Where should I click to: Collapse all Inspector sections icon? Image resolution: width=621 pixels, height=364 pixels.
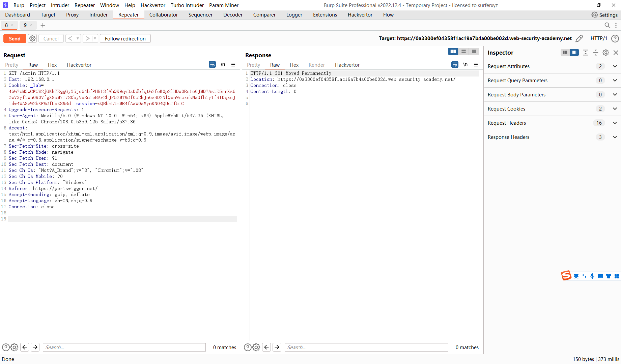pyautogui.click(x=596, y=52)
